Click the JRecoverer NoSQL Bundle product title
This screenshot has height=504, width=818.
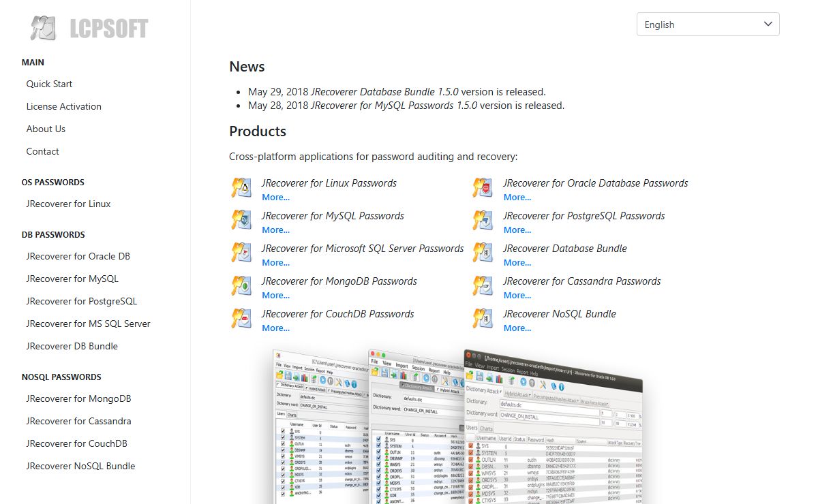(560, 314)
